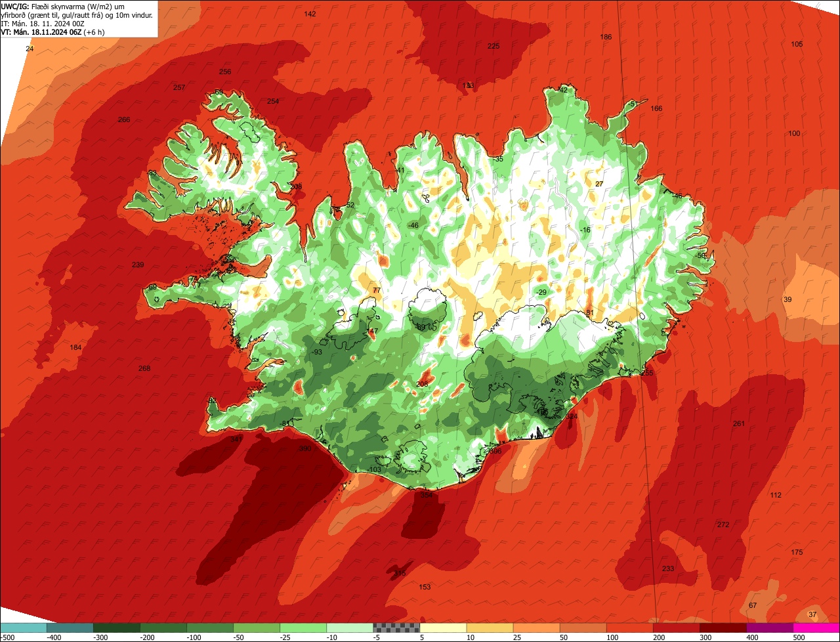Select the purple legend swatch between 400 and 500
840x642 pixels.
click(770, 628)
